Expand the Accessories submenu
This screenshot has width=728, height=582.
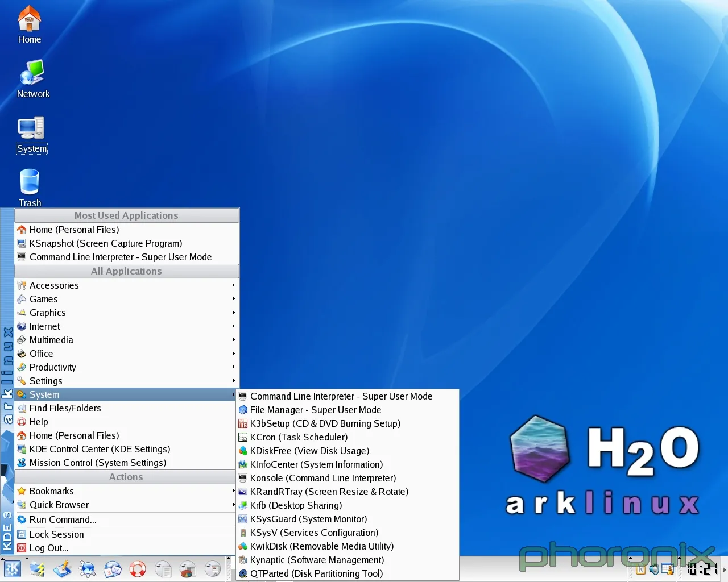click(x=127, y=285)
